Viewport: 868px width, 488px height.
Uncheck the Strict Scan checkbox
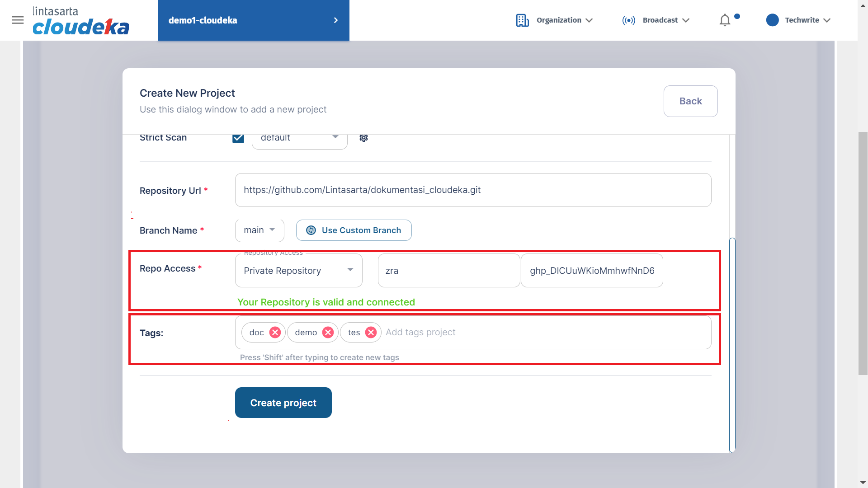(x=238, y=138)
